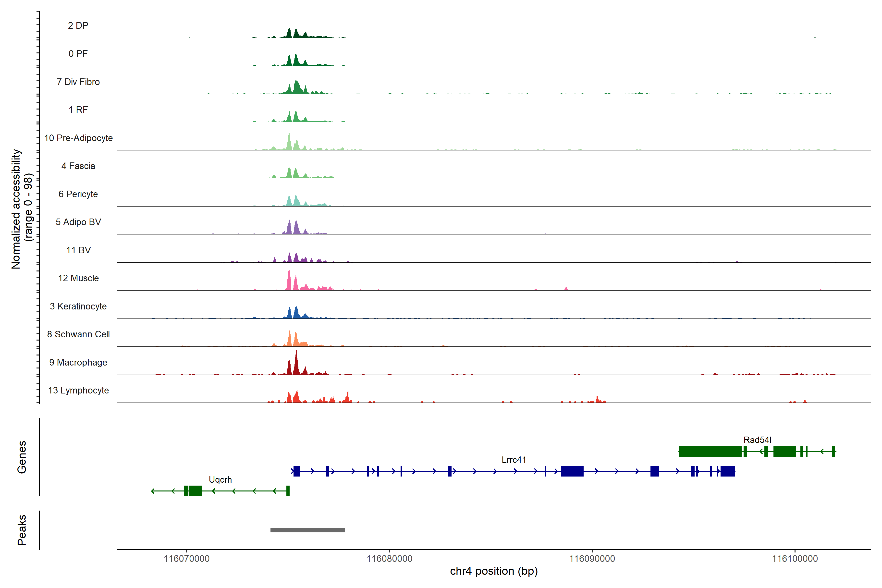Click the 8 Schwann Cell track label
This screenshot has width=882, height=588.
tap(78, 334)
